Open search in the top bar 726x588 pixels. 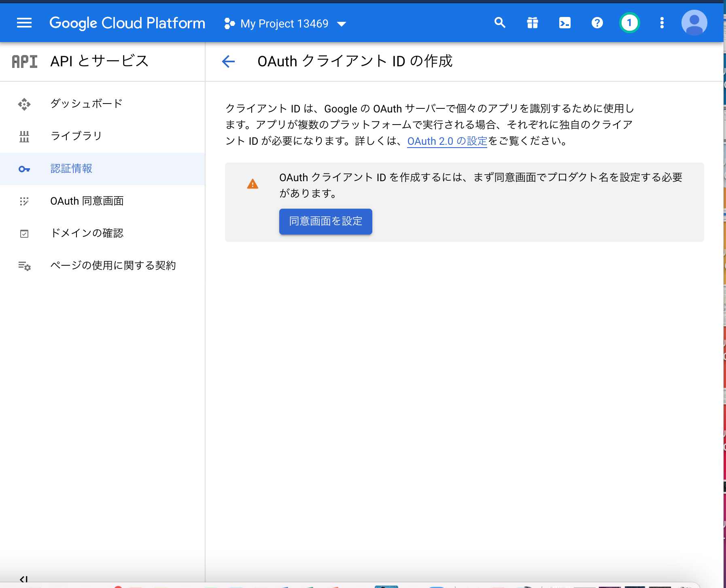[500, 23]
